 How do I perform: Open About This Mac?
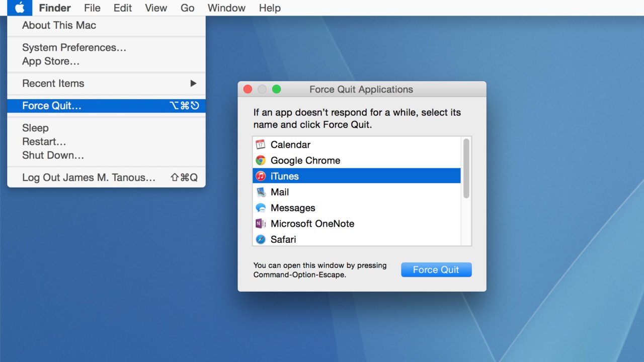pos(58,25)
